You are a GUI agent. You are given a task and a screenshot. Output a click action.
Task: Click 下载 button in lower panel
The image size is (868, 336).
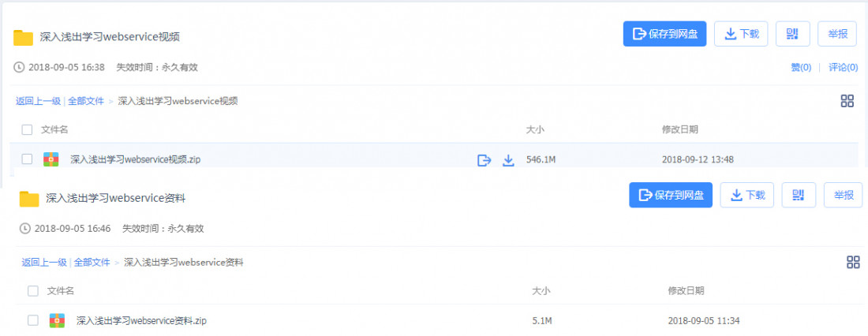746,195
